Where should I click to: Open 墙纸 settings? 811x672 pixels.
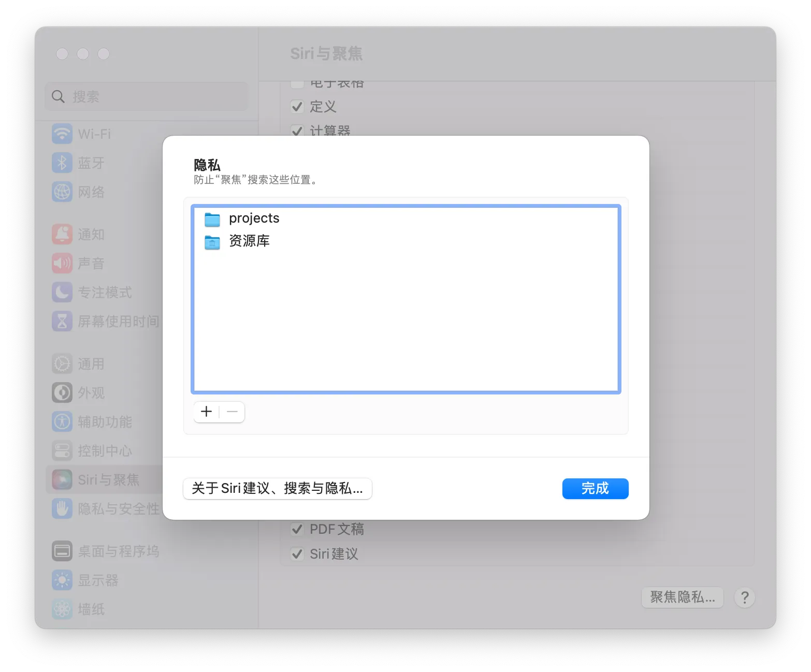click(92, 609)
